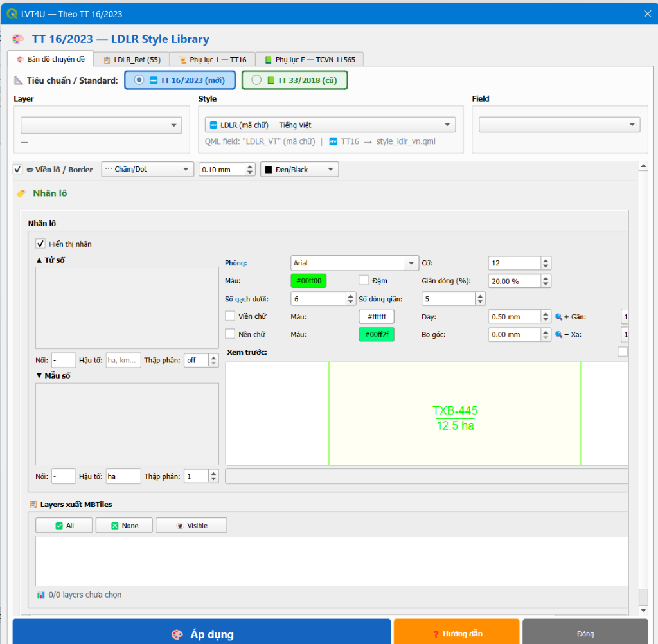The width and height of the screenshot is (658, 644).
Task: Enable the Đậm bold checkbox
Action: tap(364, 280)
